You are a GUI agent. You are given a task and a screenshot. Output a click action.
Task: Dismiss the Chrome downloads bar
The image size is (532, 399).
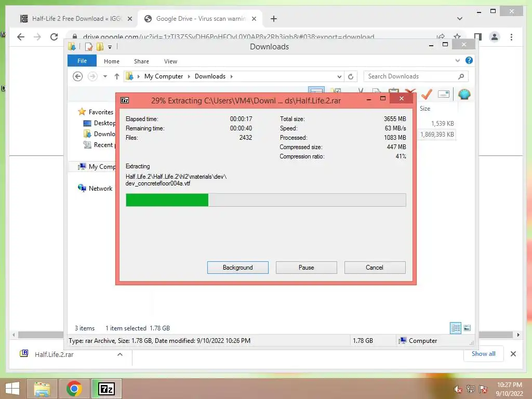point(513,354)
